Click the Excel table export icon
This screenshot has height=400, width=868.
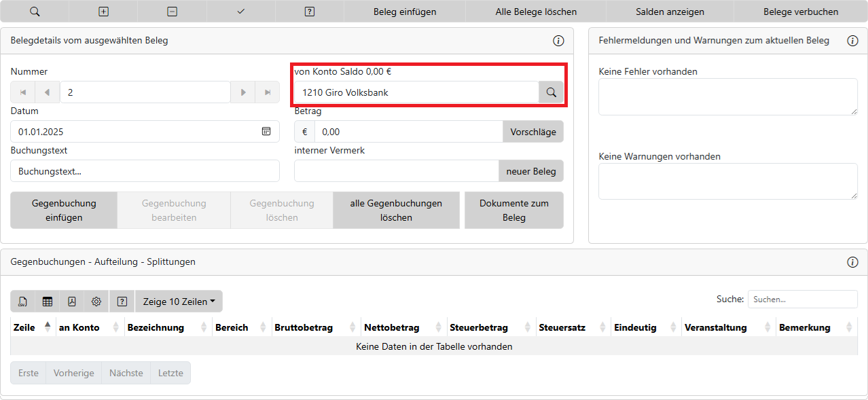tap(48, 302)
